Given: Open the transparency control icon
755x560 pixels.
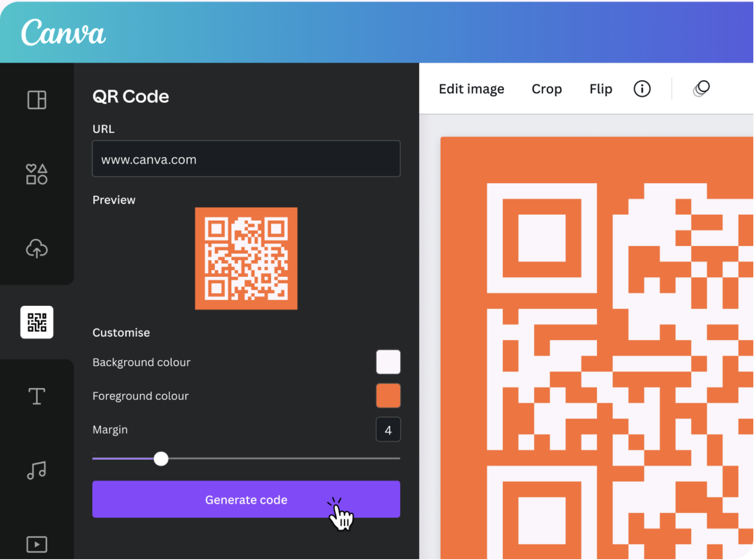Looking at the screenshot, I should click(x=701, y=88).
